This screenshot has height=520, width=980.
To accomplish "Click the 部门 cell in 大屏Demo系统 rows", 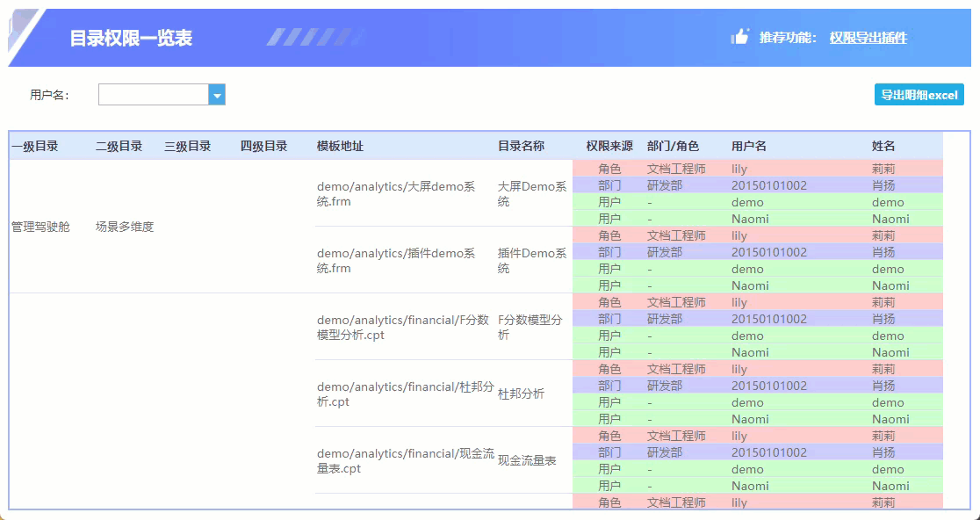I will 609,185.
